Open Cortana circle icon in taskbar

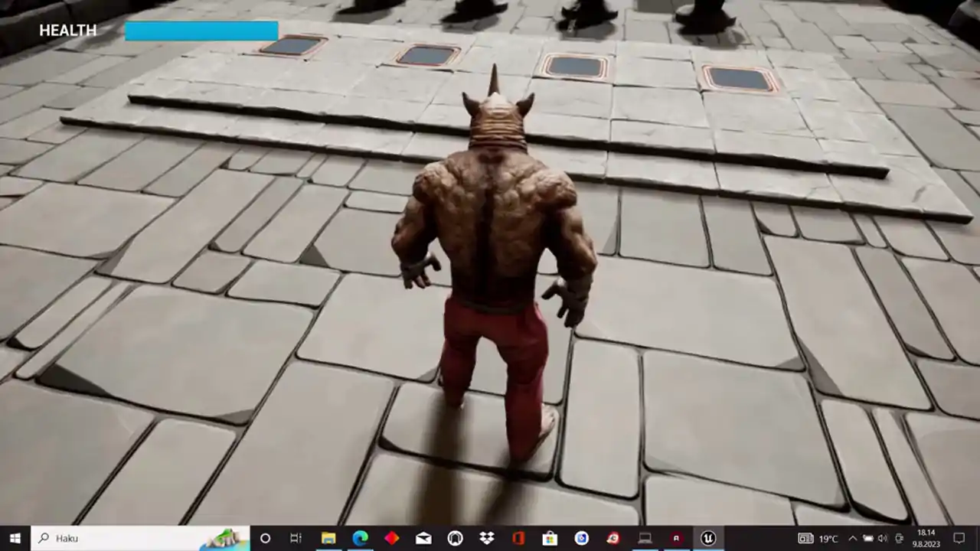pos(265,538)
